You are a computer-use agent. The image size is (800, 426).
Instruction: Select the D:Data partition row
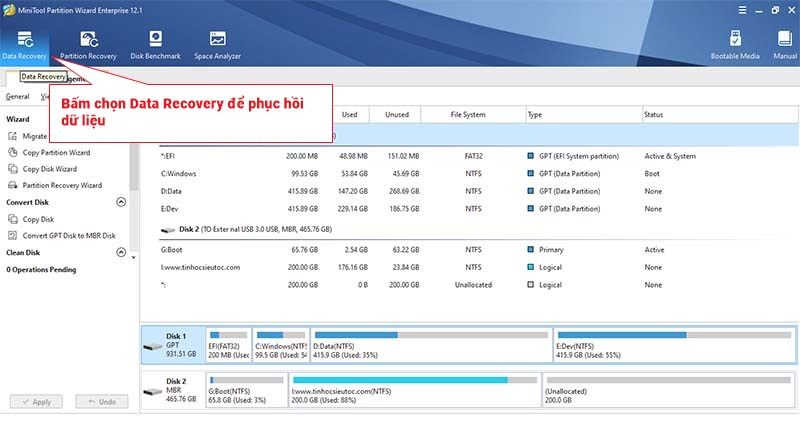point(478,191)
